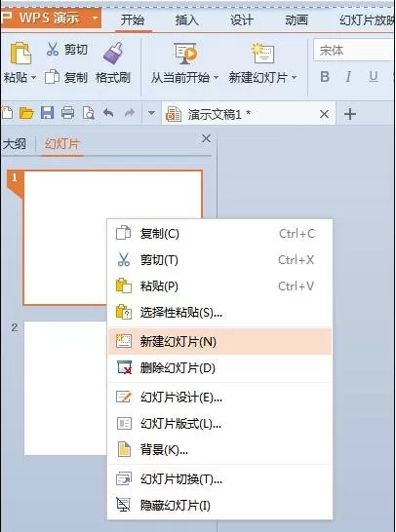Choose 粘贴(P) from the context menu

[x=219, y=286]
